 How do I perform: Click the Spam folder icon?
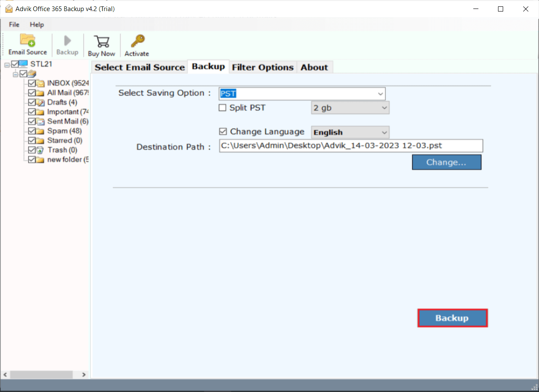pos(40,131)
